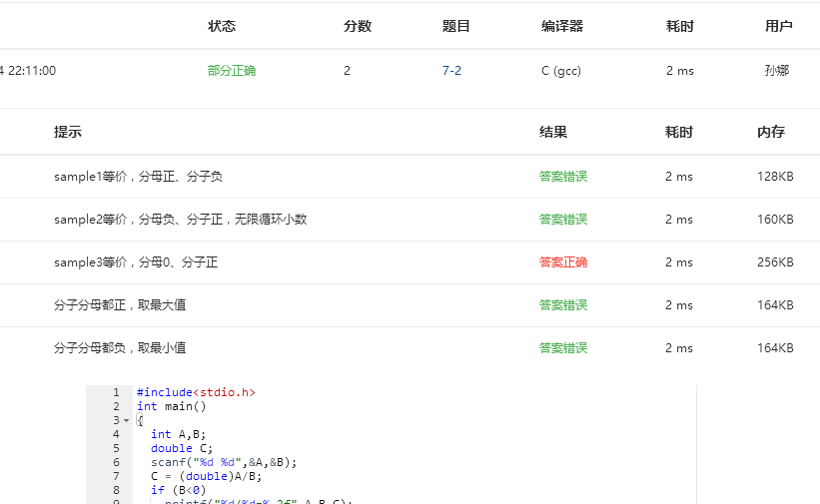Click 答案错误 in 取最小值 row

[x=563, y=348]
